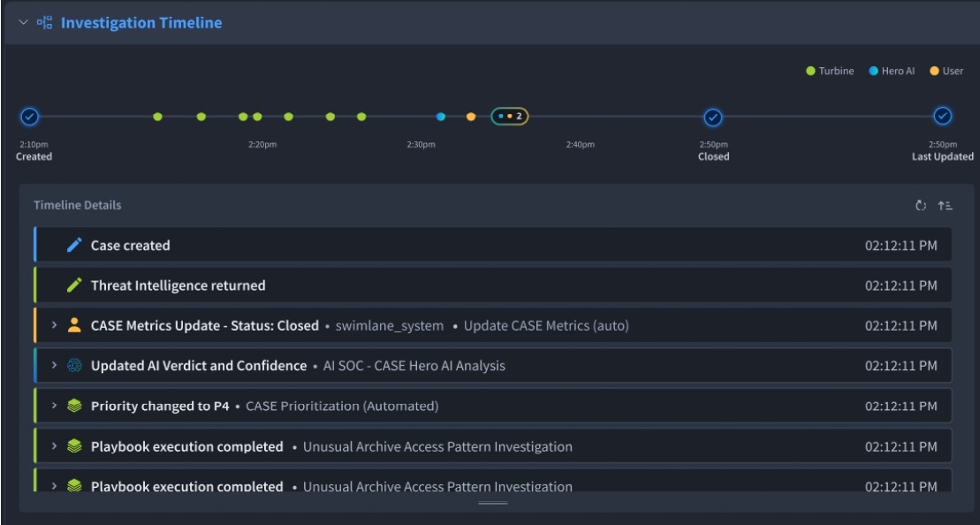
Task: Select the last green Turbine dot before 2:30pm
Action: coord(361,117)
